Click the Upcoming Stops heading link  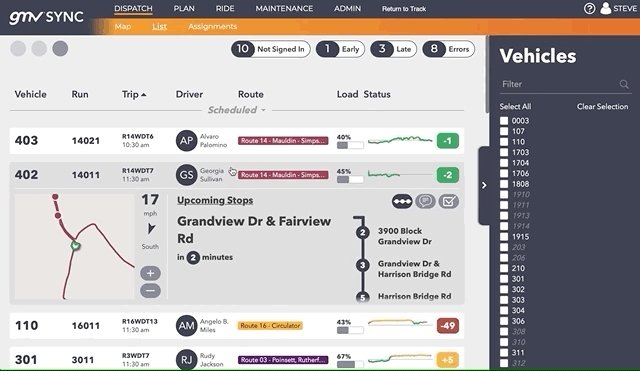point(215,200)
